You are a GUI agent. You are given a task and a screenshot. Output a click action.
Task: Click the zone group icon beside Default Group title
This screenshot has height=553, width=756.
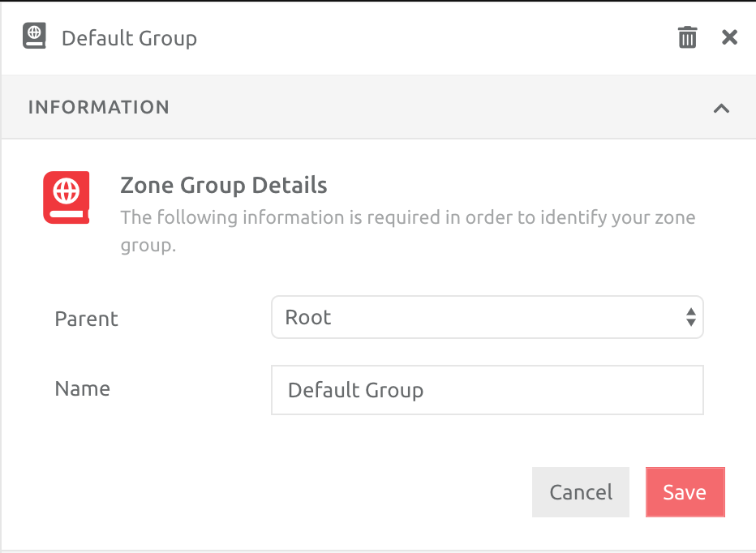(x=33, y=36)
